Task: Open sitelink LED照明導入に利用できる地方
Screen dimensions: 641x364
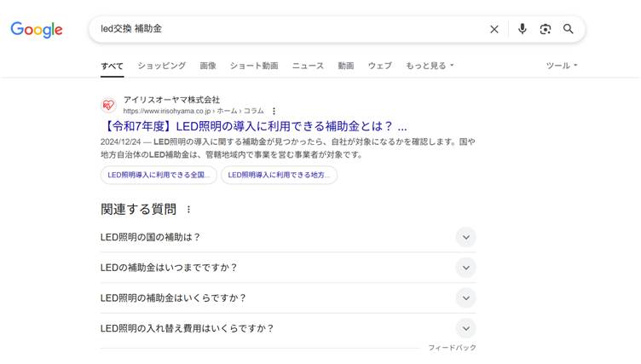Action: 280,175
